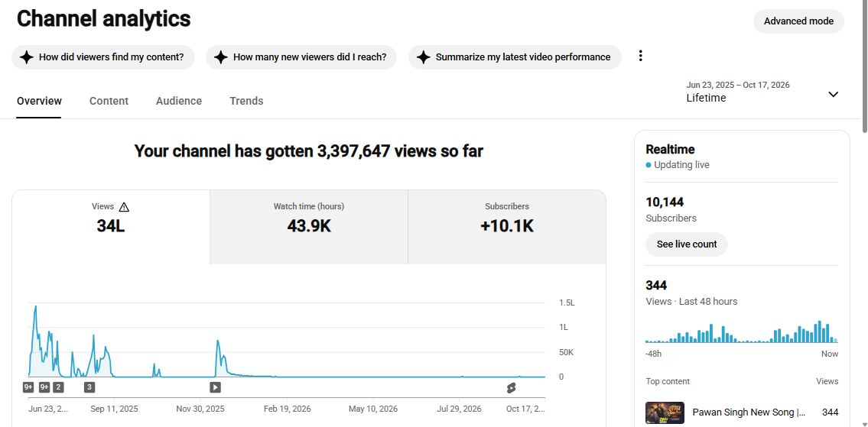Click the 3 videos marker badge

89,387
